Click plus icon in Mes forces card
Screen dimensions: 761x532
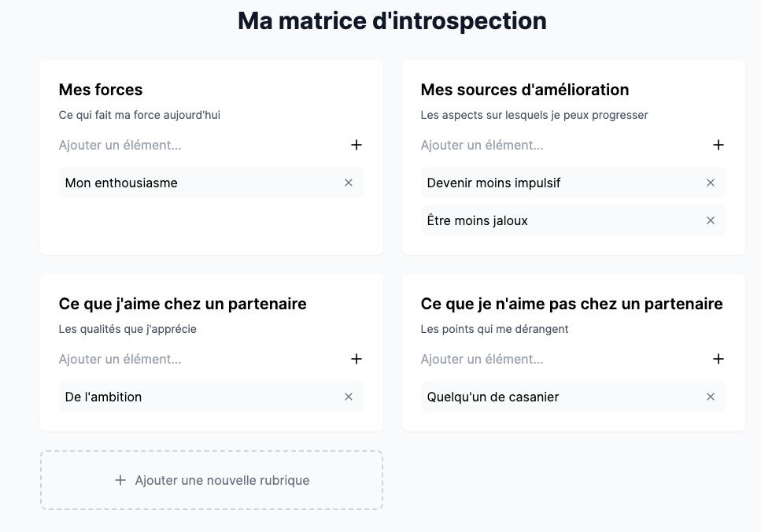(x=356, y=145)
